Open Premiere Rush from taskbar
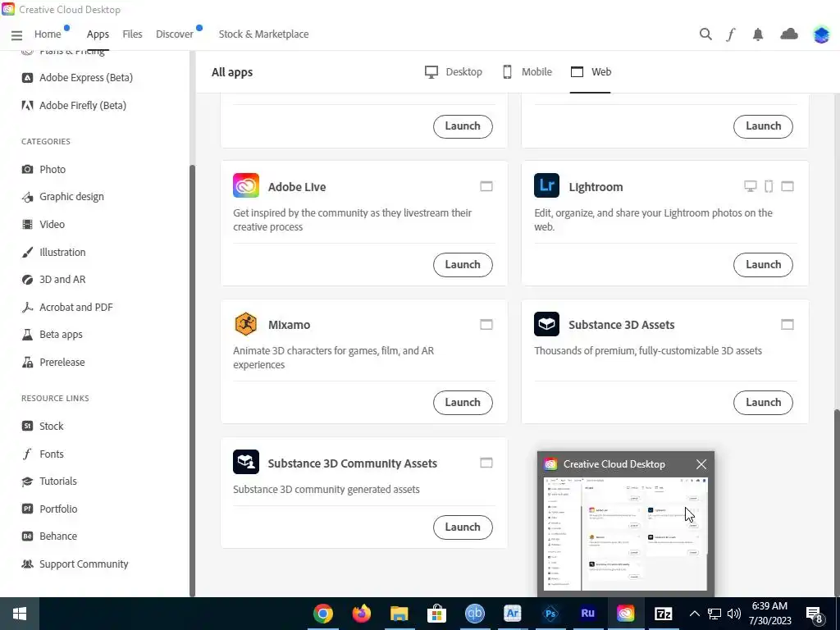 [x=587, y=614]
